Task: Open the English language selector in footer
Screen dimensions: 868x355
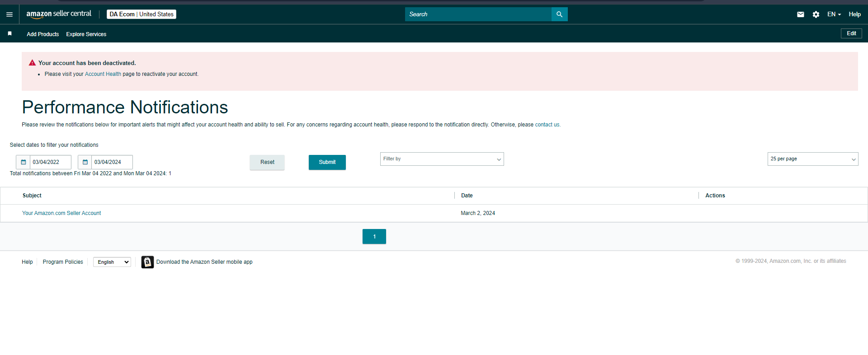Action: tap(112, 262)
